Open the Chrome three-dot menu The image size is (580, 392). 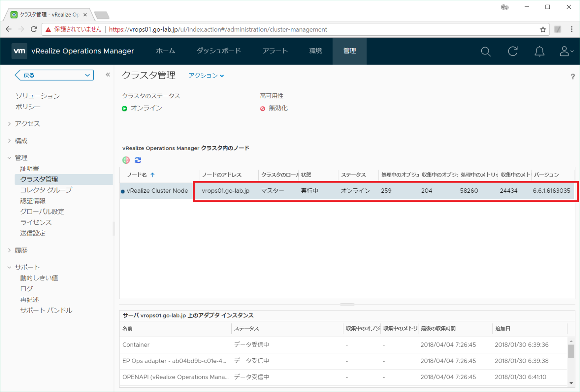click(572, 29)
